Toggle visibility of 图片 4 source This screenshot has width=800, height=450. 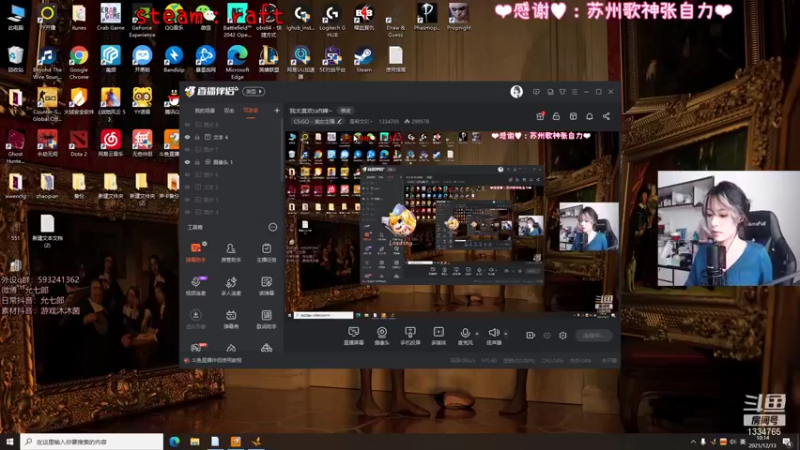[x=187, y=212]
